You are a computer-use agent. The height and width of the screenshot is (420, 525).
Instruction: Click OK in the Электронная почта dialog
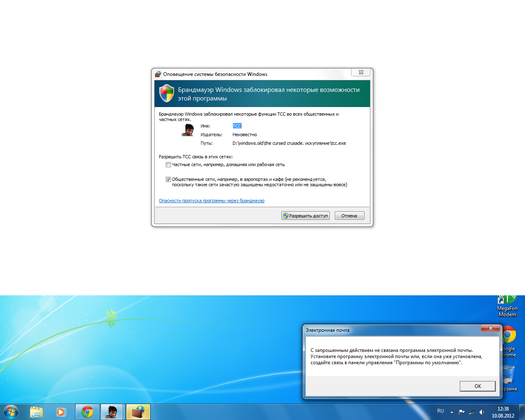click(x=477, y=386)
